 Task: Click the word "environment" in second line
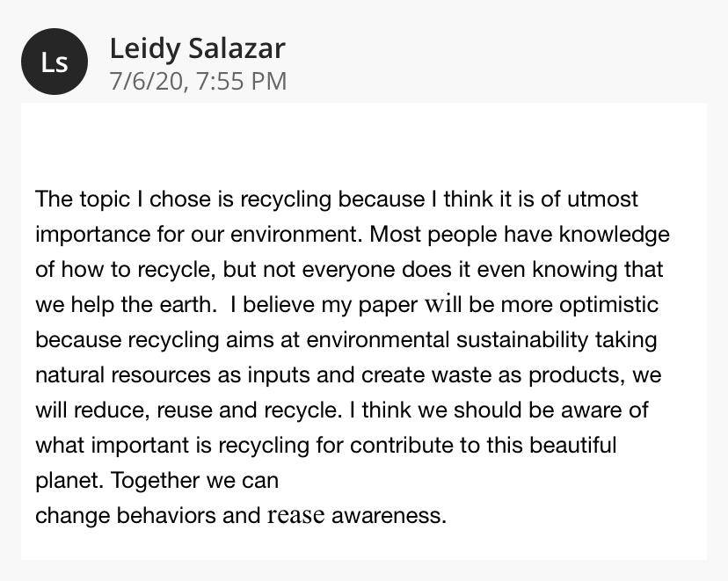click(294, 235)
